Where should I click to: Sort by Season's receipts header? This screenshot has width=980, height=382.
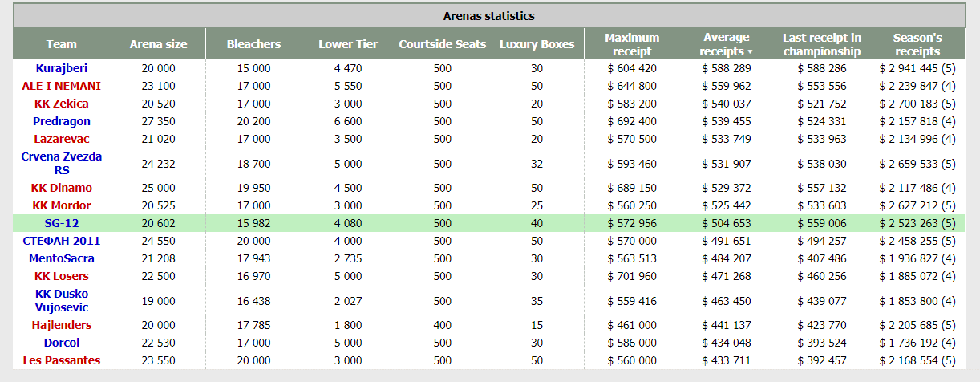click(x=917, y=44)
